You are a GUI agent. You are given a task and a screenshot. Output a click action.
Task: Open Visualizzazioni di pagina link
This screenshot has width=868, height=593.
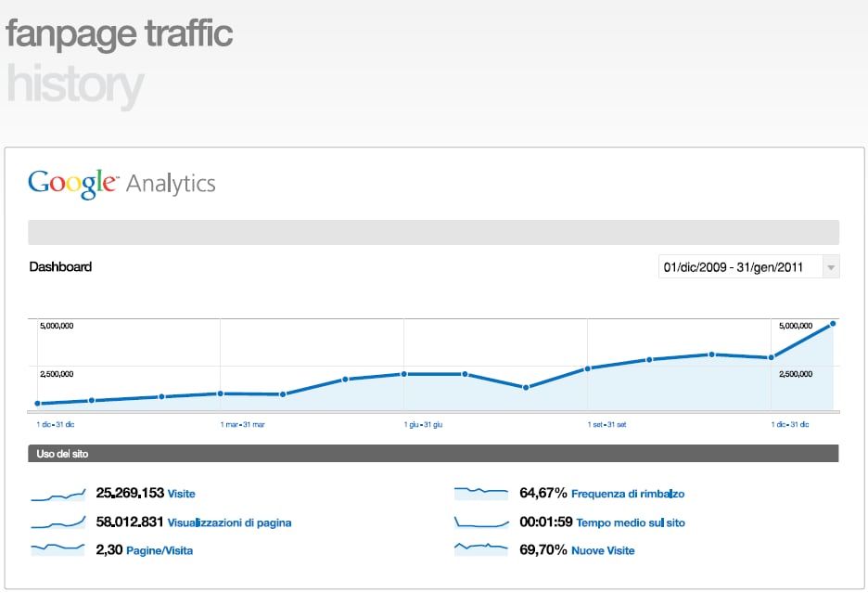point(229,522)
